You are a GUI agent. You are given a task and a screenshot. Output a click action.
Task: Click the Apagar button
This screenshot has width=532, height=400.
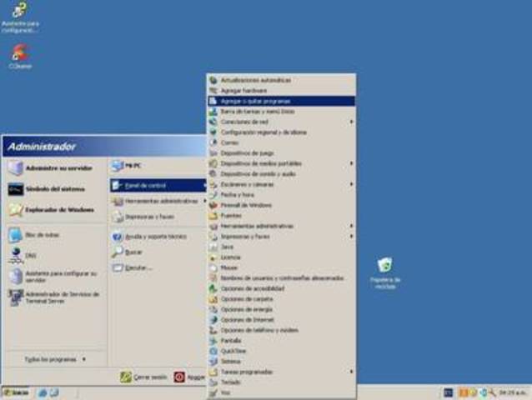pos(189,377)
